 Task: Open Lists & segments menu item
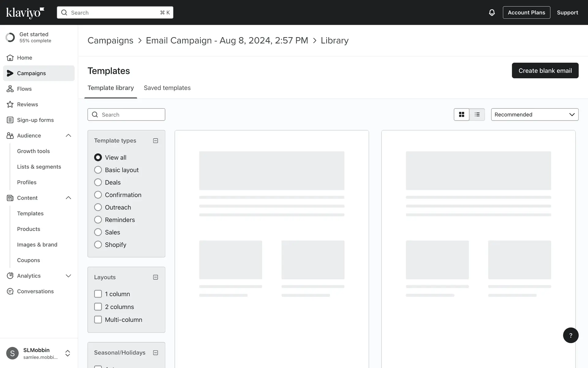pos(39,167)
